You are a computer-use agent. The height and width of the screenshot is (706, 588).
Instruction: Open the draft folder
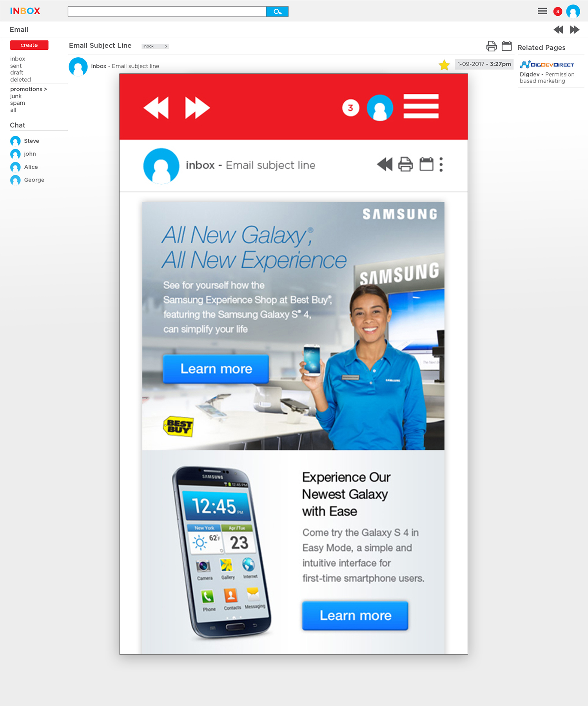(17, 73)
